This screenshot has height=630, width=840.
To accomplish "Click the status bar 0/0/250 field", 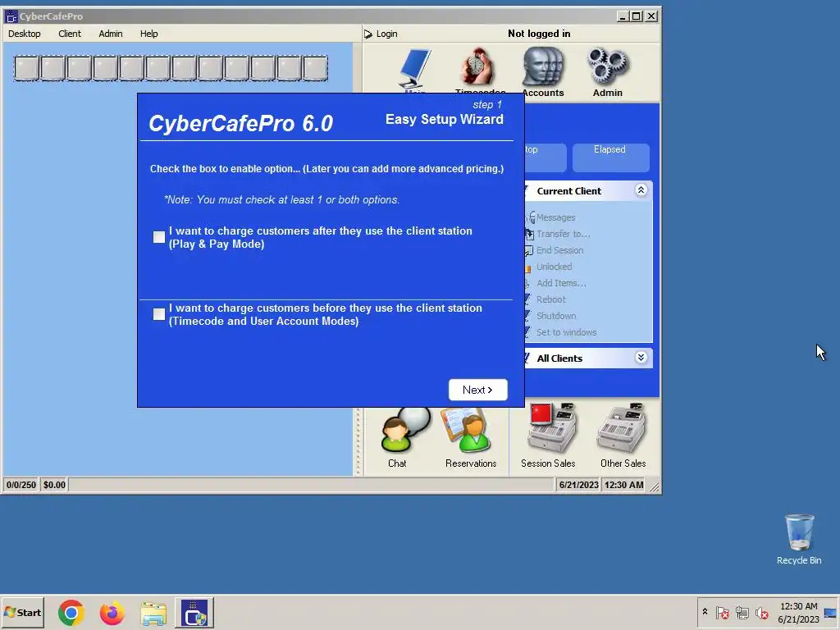I will (21, 485).
